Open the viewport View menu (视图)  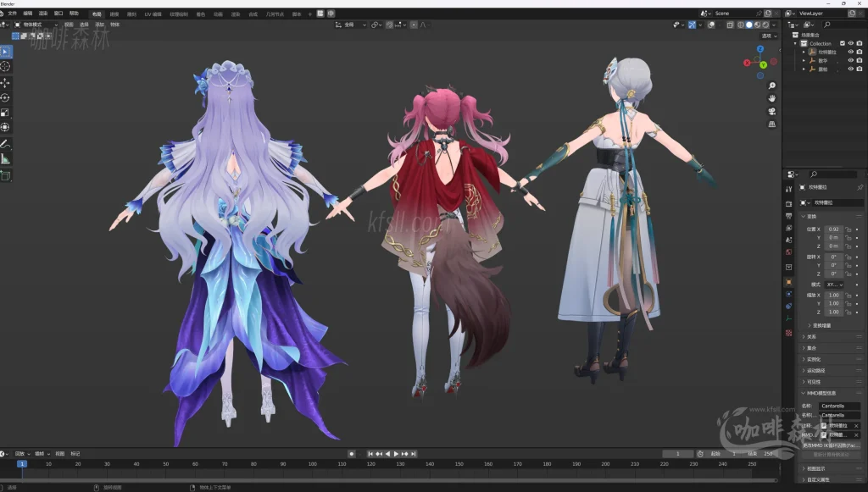(x=69, y=25)
